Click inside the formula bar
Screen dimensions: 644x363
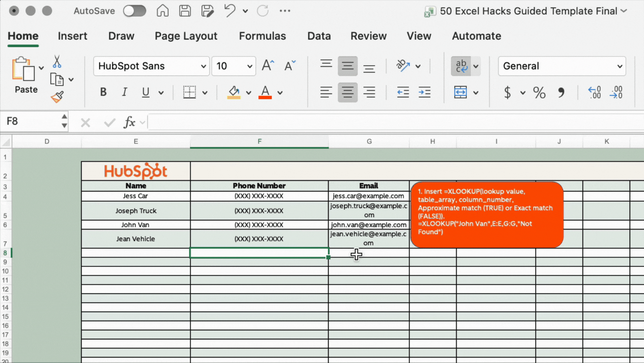pos(289,122)
